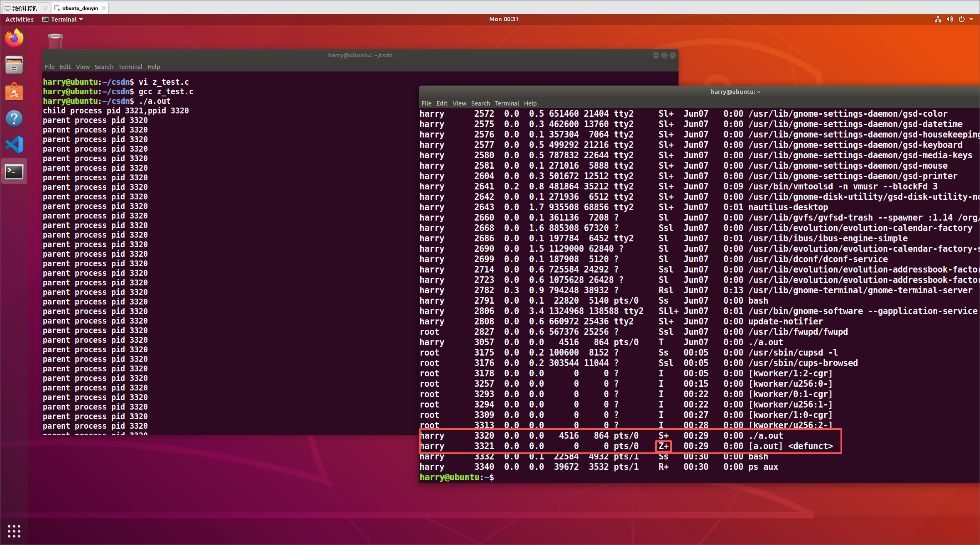980x545 pixels.
Task: Click the 'update-notifier' process entry
Action: click(786, 322)
